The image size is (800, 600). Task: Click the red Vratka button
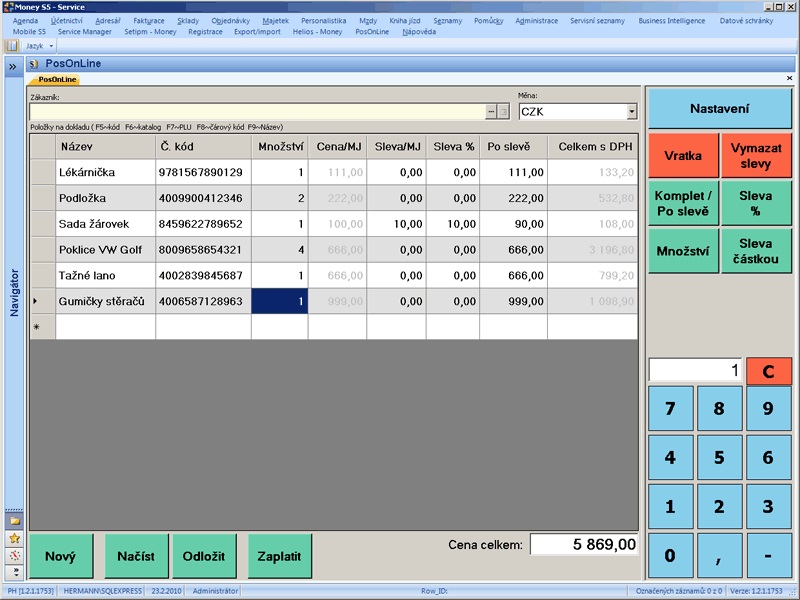click(683, 156)
